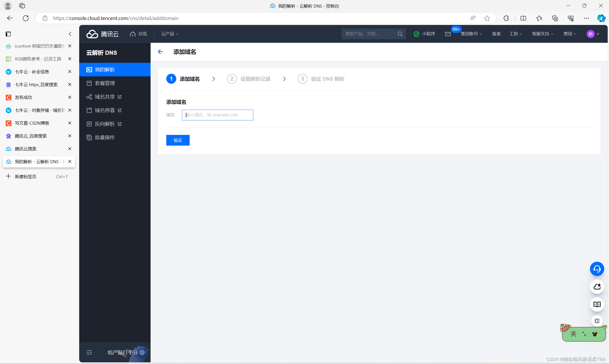Open browser collections icon
This screenshot has height=364, width=609.
point(555,18)
